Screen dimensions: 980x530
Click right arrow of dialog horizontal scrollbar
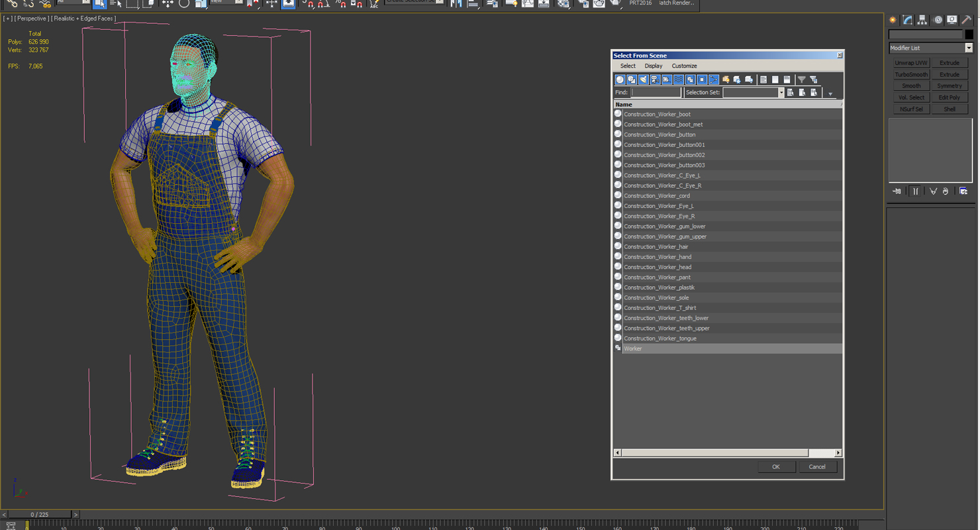pyautogui.click(x=838, y=453)
